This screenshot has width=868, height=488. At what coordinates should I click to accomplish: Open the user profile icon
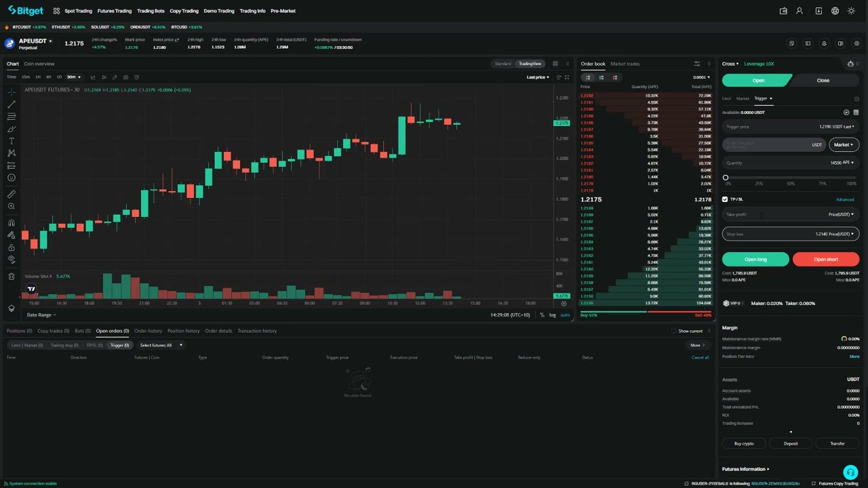[800, 11]
